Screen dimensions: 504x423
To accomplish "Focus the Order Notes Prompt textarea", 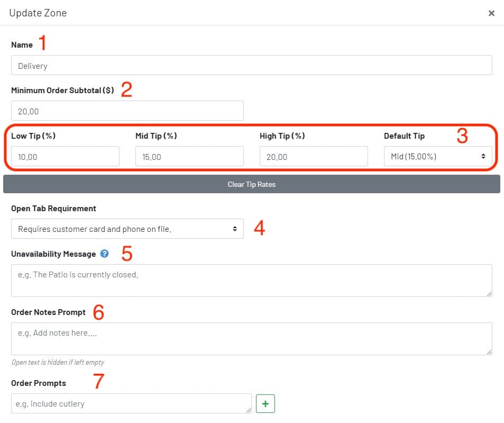I will (251, 339).
